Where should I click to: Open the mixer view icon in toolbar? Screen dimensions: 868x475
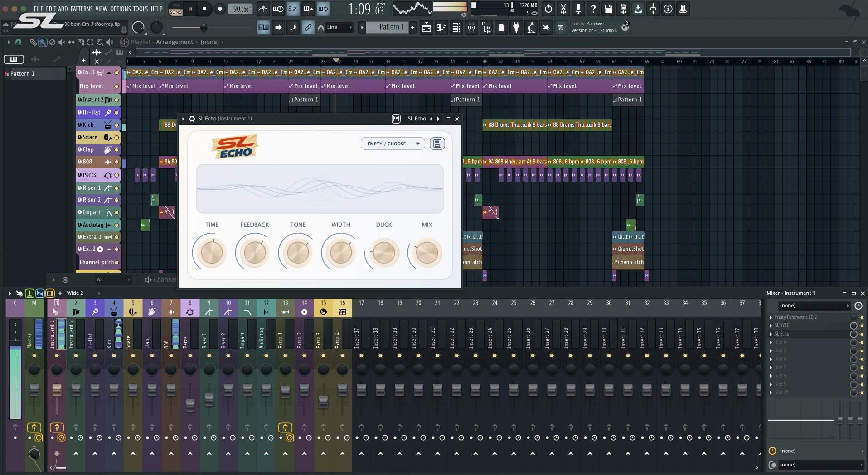471,28
